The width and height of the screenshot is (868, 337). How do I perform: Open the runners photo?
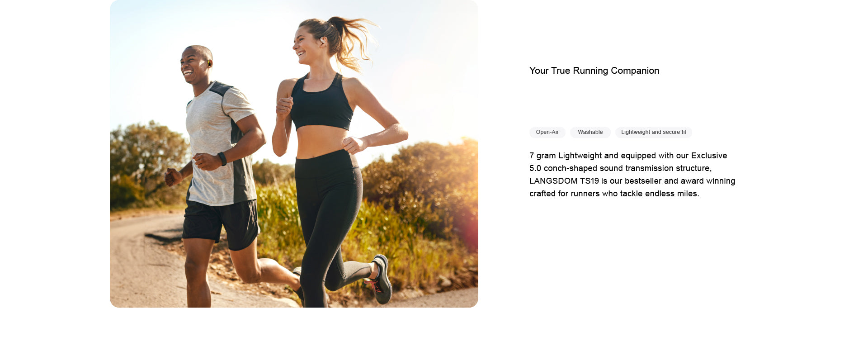[294, 154]
